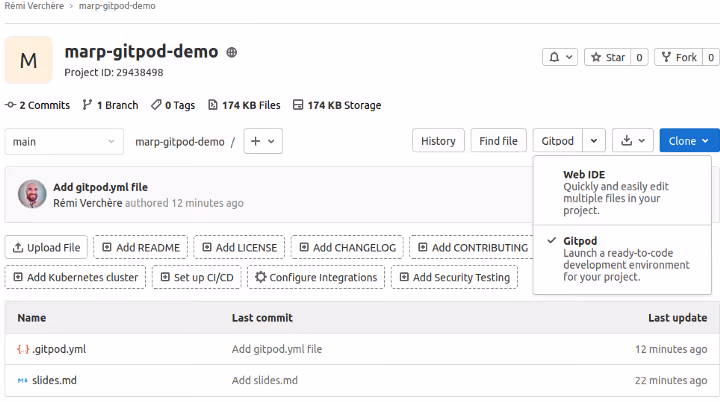Image resolution: width=720 pixels, height=402 pixels.
Task: Click the Upload File button
Action: point(47,247)
